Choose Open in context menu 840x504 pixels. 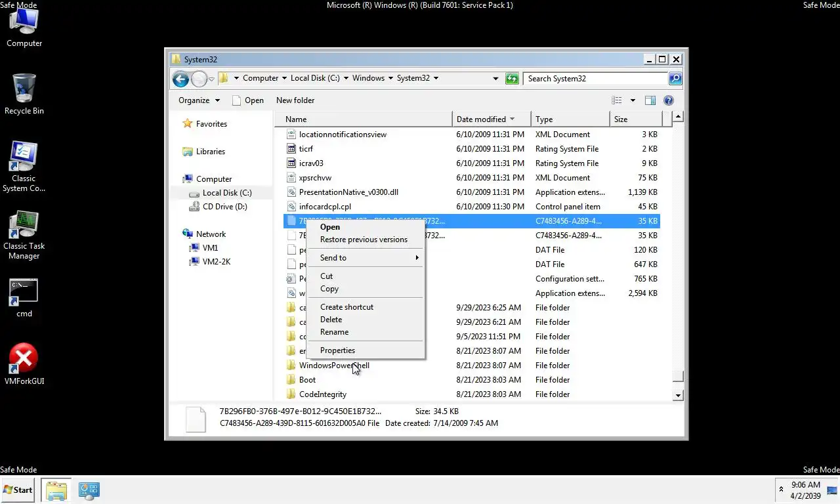click(x=366, y=227)
